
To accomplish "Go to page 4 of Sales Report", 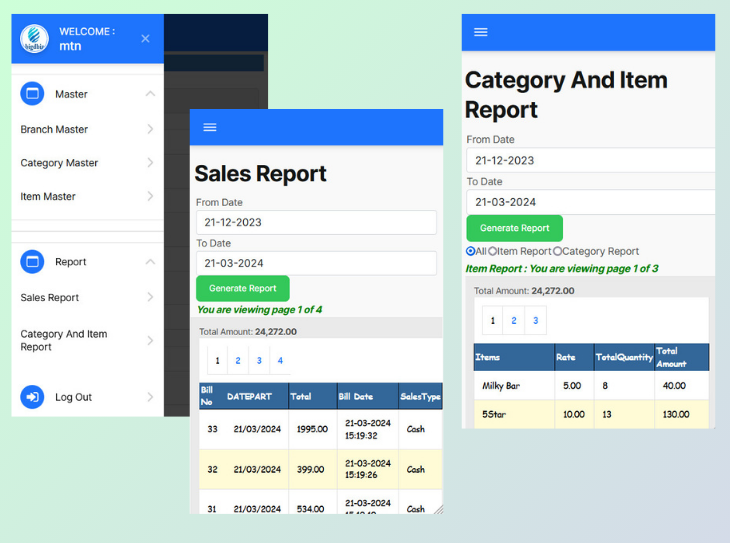I will click(280, 360).
